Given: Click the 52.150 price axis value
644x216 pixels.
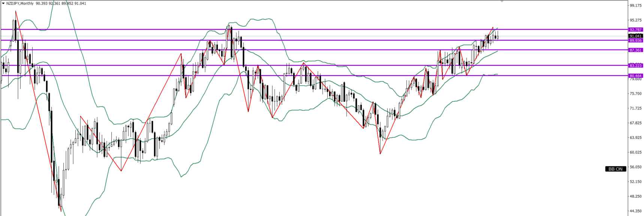Looking at the screenshot, I should coord(635,182).
